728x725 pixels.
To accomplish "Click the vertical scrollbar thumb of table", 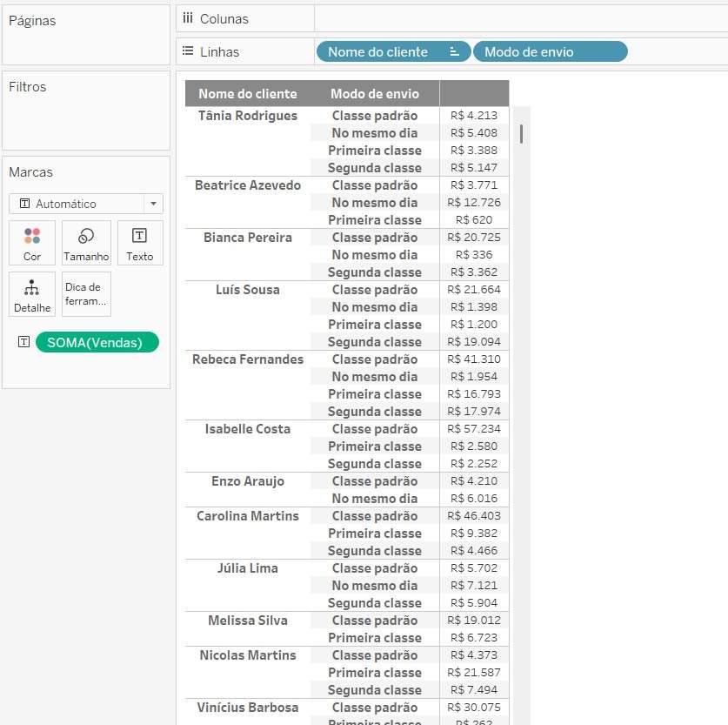I will tap(521, 133).
